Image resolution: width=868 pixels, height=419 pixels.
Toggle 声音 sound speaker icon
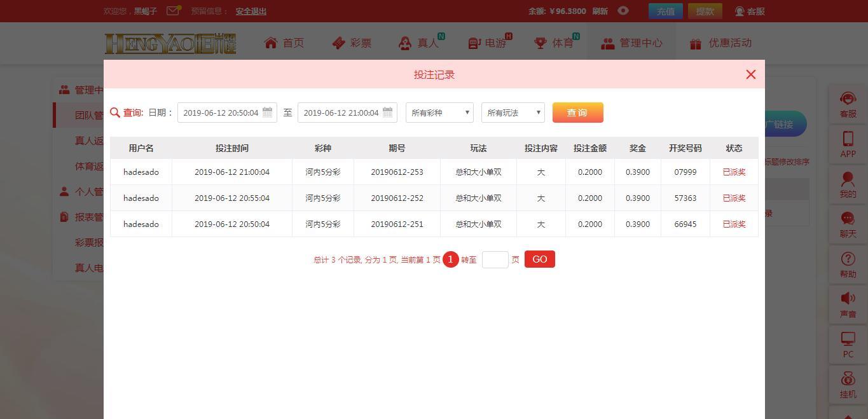point(848,299)
